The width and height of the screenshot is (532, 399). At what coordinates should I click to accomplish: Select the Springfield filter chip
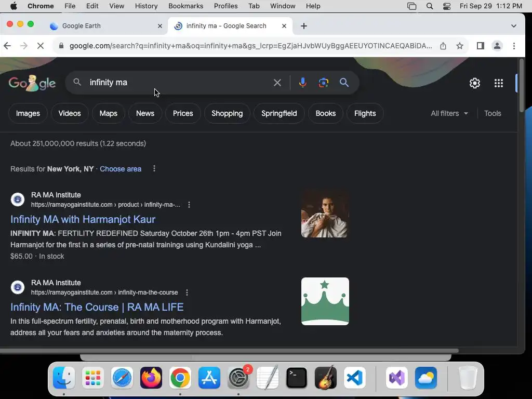(279, 113)
